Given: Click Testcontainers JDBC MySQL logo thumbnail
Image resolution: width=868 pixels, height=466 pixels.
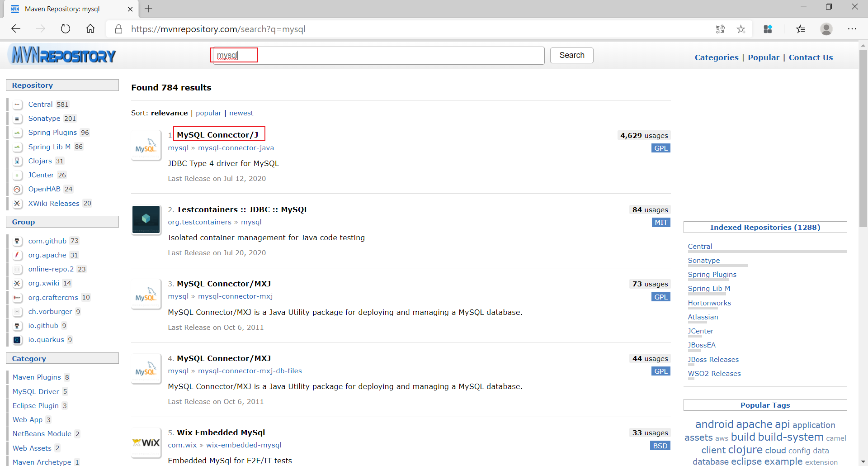Looking at the screenshot, I should [x=146, y=219].
